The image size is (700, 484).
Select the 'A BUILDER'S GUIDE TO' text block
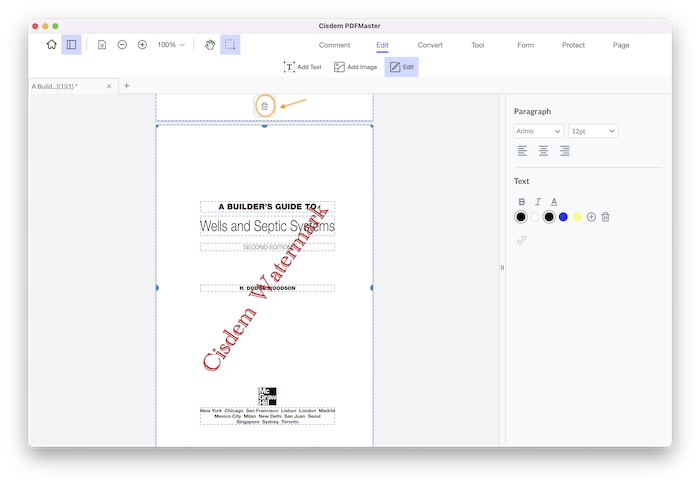coord(267,207)
